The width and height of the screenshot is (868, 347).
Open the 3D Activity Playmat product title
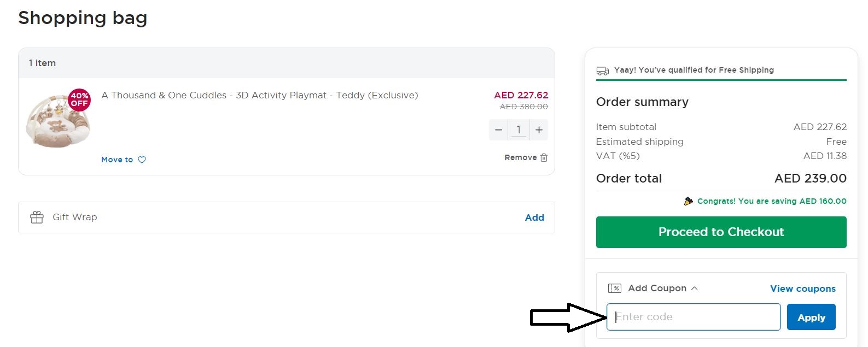click(260, 95)
